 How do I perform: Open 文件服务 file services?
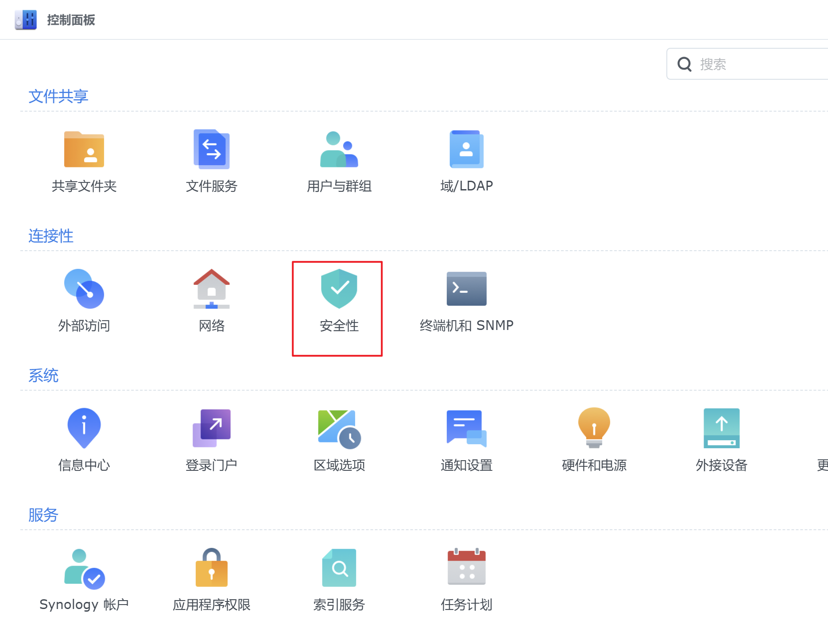212,150
